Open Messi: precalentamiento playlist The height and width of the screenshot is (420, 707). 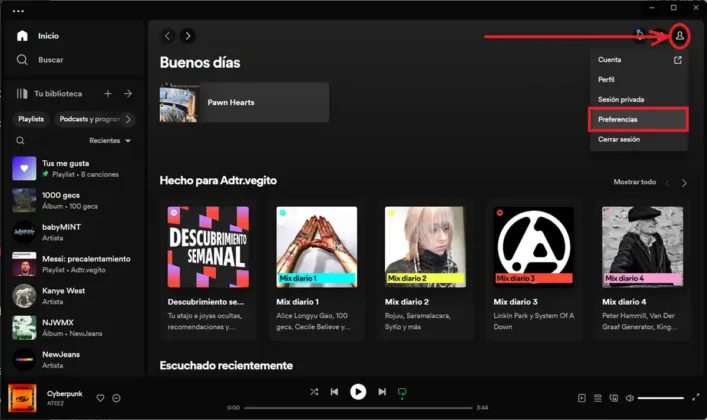[73, 264]
